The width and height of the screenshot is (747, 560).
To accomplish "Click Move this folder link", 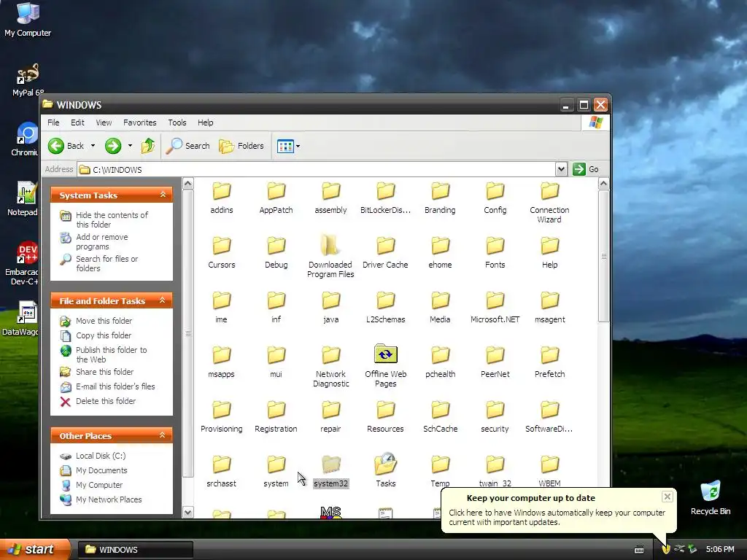I will 104,321.
